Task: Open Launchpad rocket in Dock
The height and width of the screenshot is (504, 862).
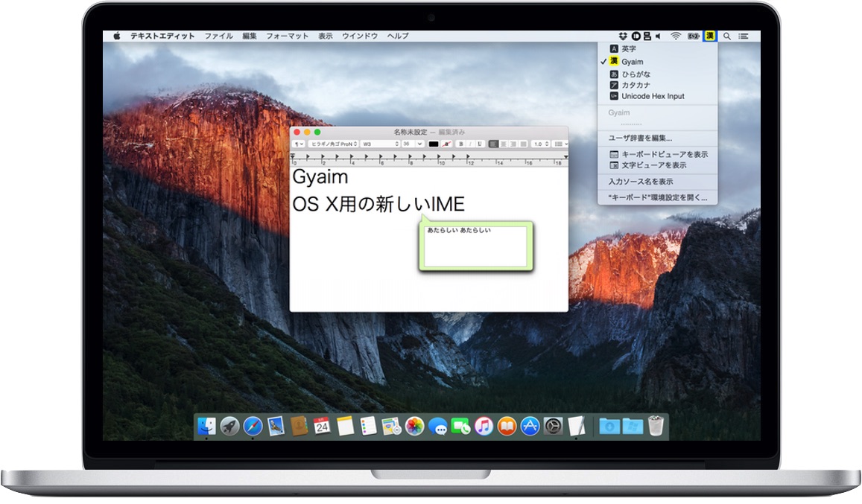Action: [x=229, y=426]
